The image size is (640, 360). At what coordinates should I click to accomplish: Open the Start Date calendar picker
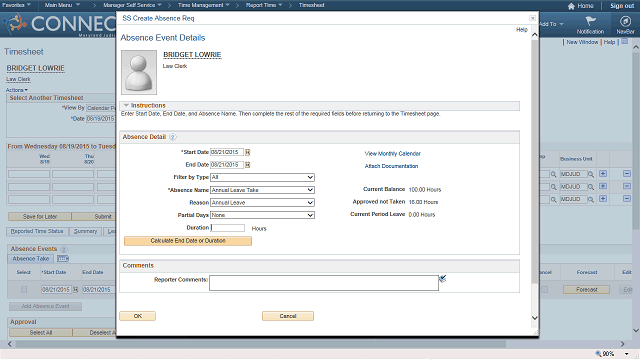point(247,152)
